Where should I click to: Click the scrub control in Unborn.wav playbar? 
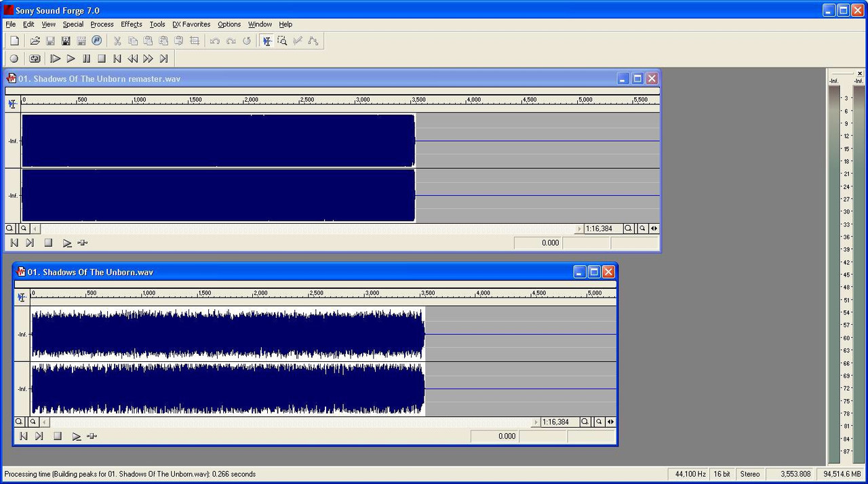pyautogui.click(x=92, y=436)
